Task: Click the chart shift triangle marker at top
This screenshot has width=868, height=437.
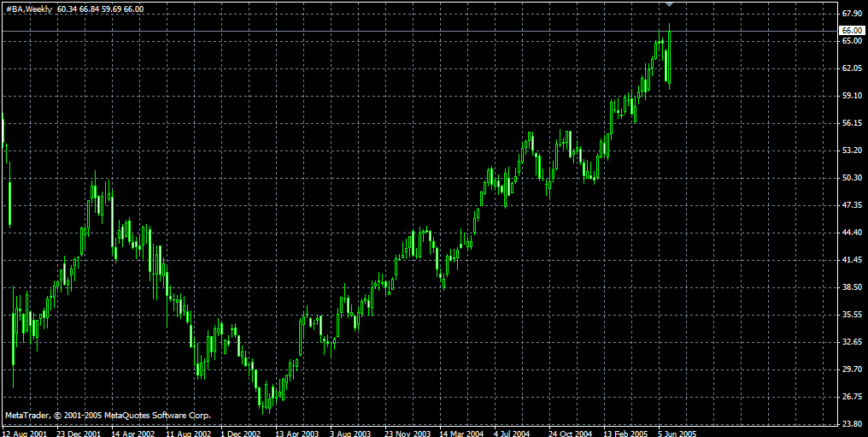Action: pyautogui.click(x=670, y=5)
